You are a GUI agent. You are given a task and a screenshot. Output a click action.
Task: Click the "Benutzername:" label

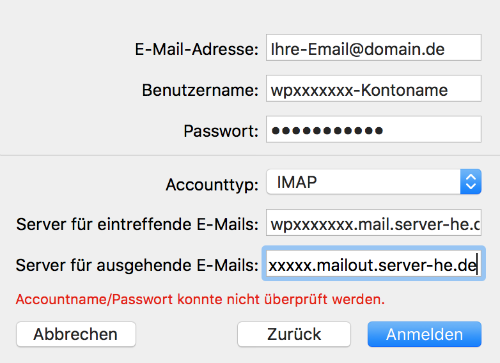pos(200,90)
